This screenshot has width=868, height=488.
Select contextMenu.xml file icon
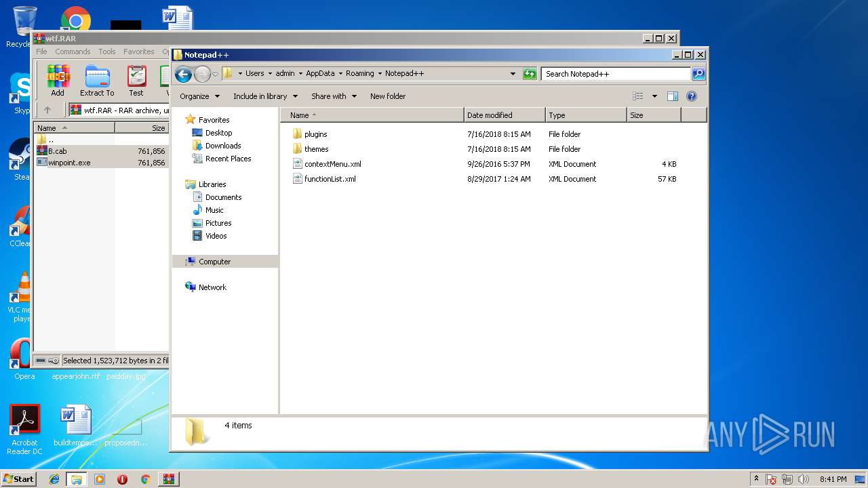(x=297, y=164)
